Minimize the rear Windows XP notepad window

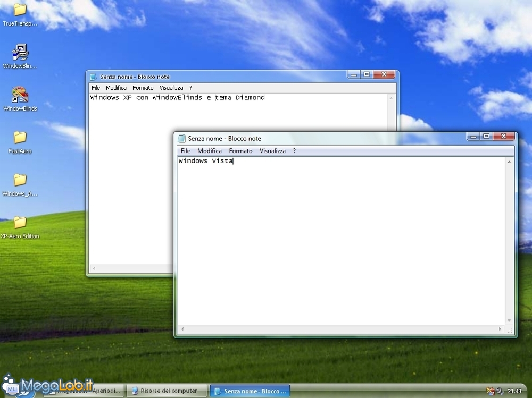[x=354, y=74]
